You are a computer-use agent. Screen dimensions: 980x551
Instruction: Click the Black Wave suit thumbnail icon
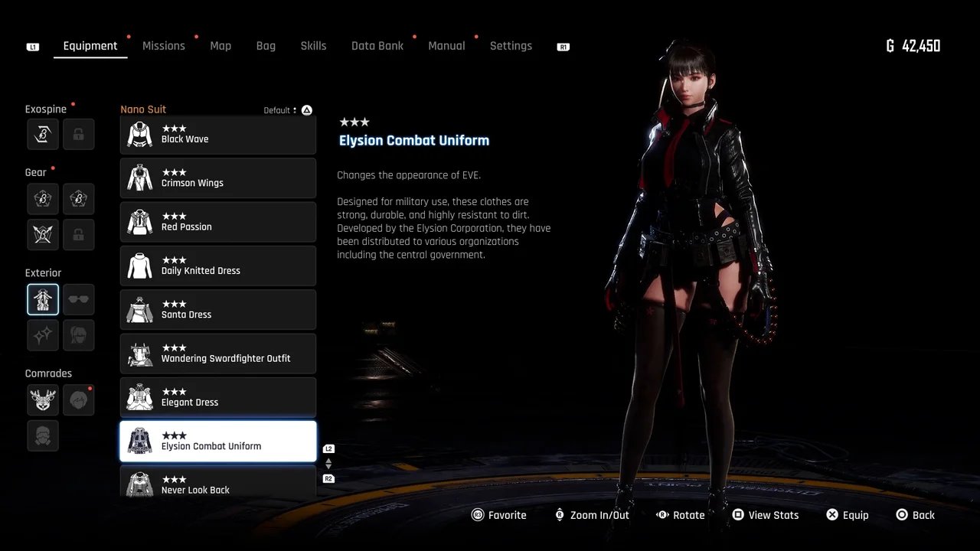[x=139, y=135]
